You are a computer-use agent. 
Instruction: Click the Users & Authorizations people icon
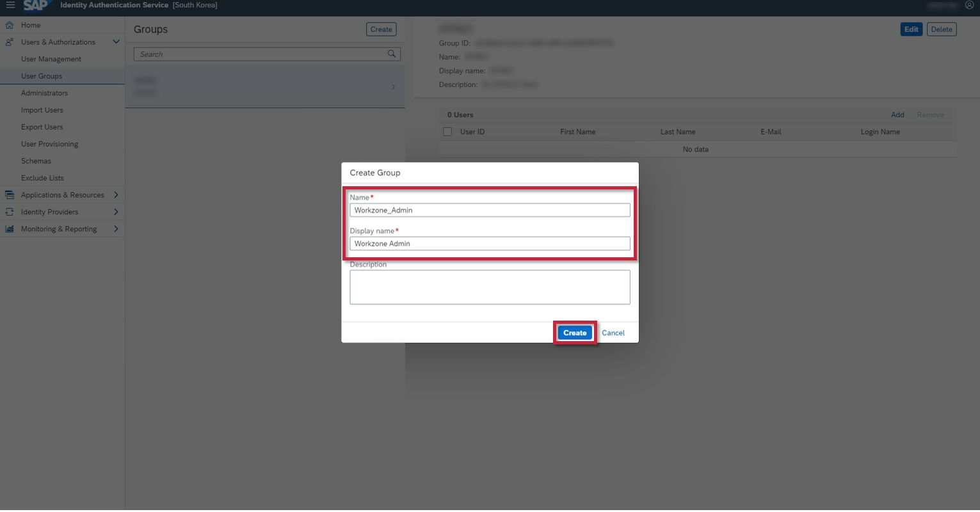click(9, 42)
